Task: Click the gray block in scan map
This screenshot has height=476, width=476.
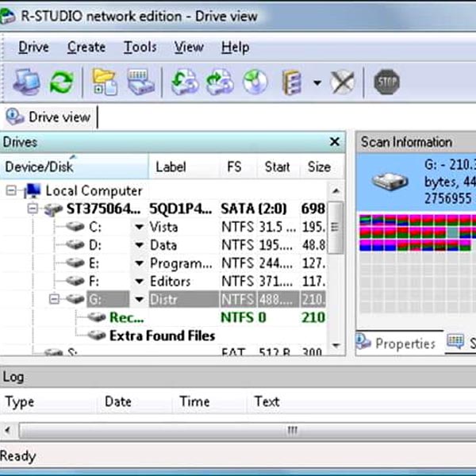Action: [x=453, y=232]
